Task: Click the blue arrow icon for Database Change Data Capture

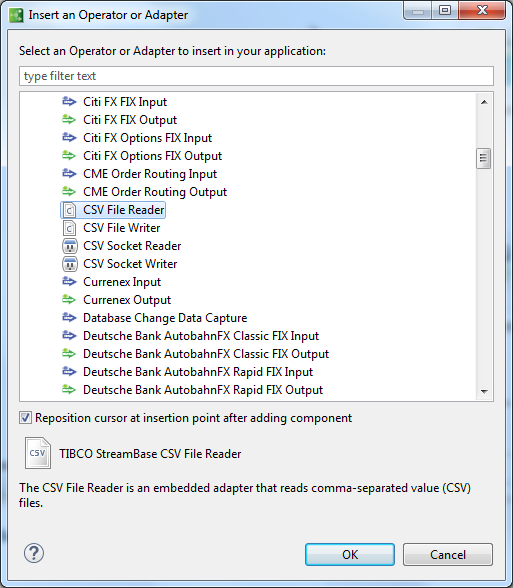Action: [x=69, y=318]
